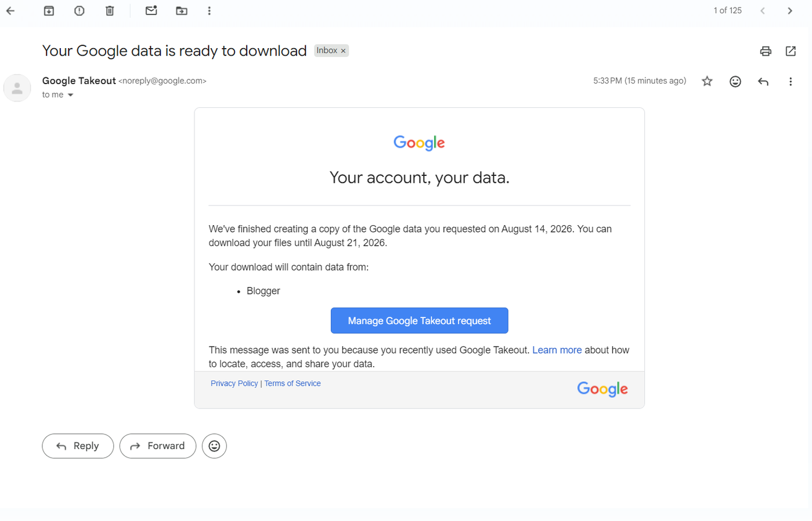This screenshot has width=812, height=521.
Task: Expand the 'to me' recipient details
Action: point(70,95)
